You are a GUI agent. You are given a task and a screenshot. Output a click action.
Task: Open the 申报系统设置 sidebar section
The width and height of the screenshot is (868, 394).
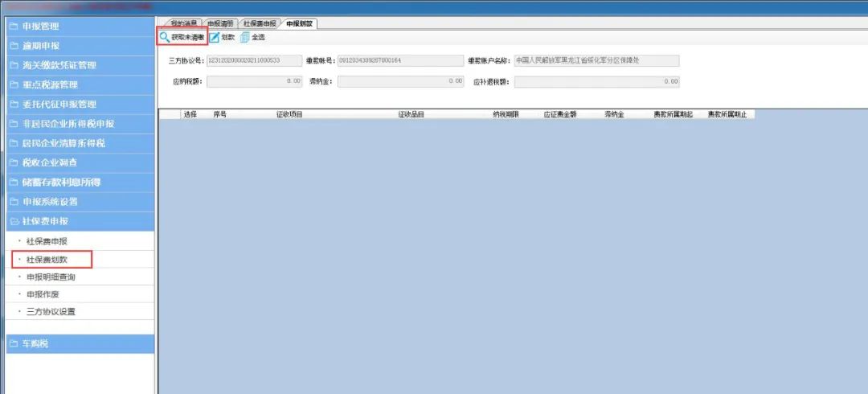[x=81, y=201]
